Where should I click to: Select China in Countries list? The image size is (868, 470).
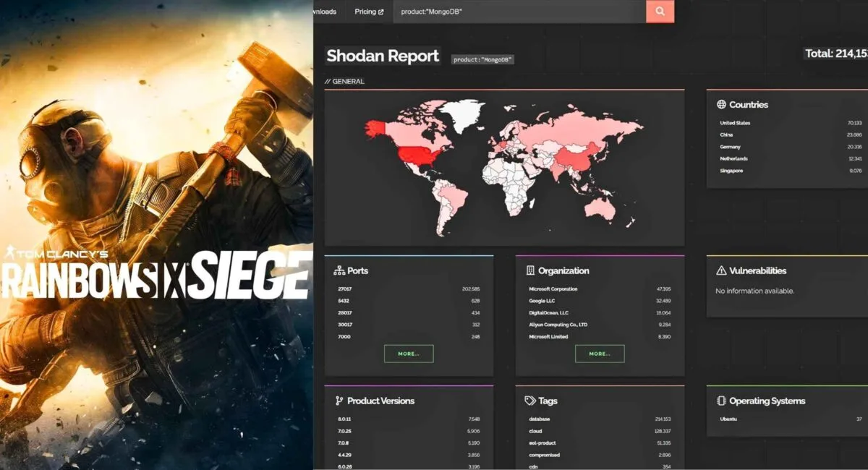791,135
